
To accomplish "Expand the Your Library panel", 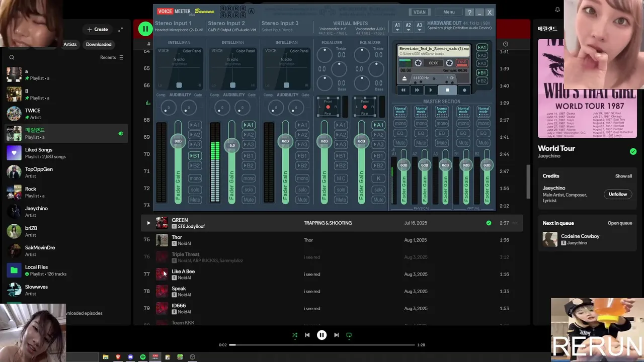I will click(120, 29).
